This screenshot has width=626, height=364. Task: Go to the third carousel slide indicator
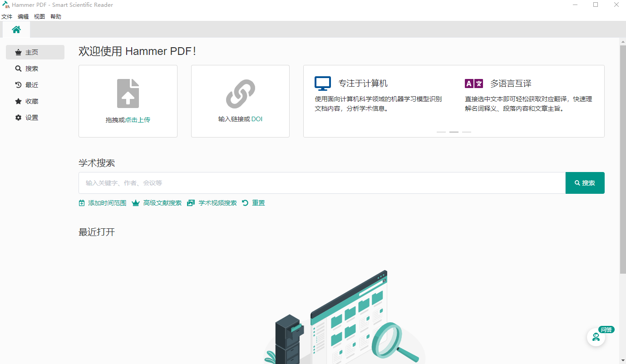pyautogui.click(x=467, y=132)
